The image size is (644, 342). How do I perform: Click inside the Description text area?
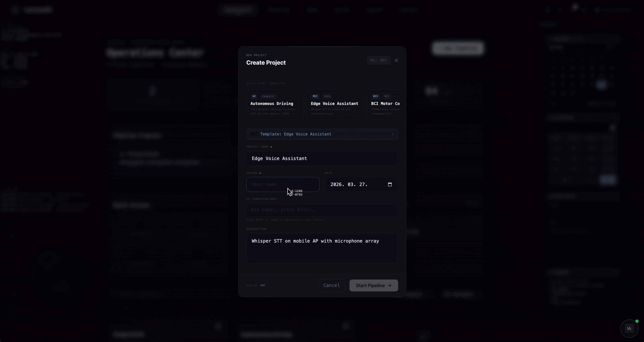click(x=322, y=252)
